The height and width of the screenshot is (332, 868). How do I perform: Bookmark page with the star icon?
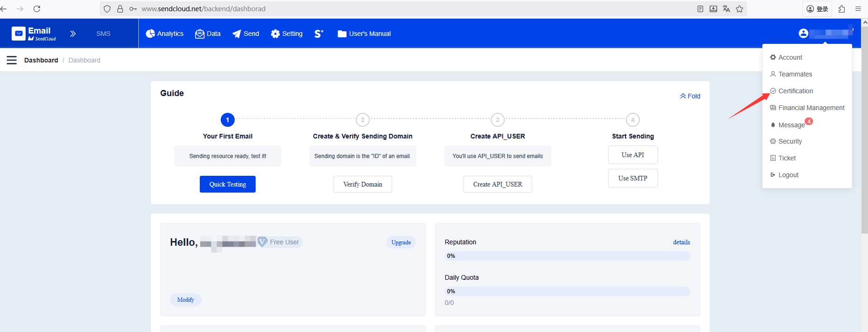(x=739, y=9)
